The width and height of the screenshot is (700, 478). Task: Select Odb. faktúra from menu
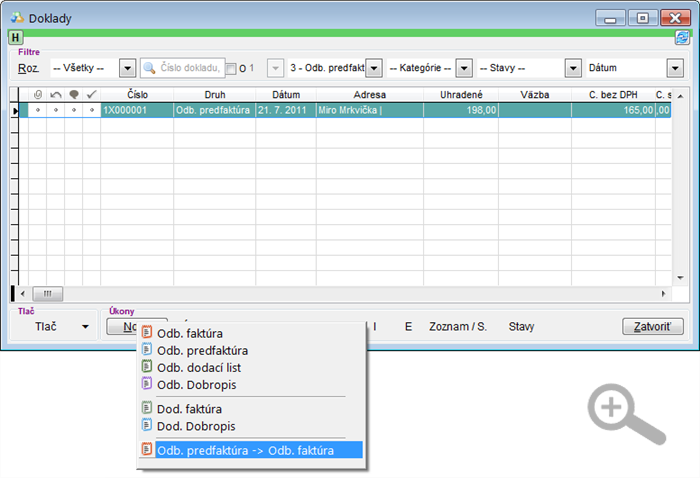click(250, 333)
